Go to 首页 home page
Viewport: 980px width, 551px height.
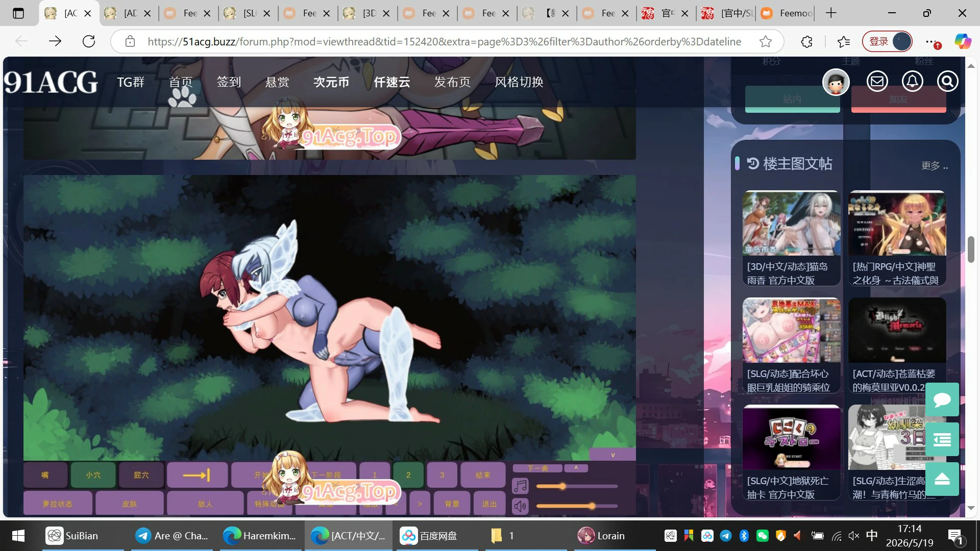pyautogui.click(x=181, y=82)
